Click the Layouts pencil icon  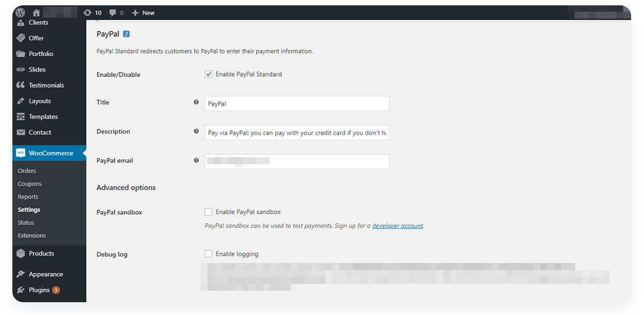click(21, 101)
